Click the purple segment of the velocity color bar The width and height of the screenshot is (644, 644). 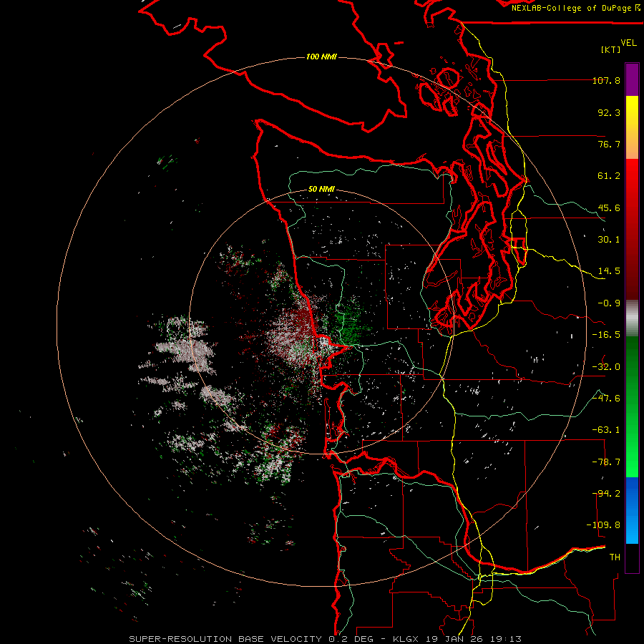(632, 80)
